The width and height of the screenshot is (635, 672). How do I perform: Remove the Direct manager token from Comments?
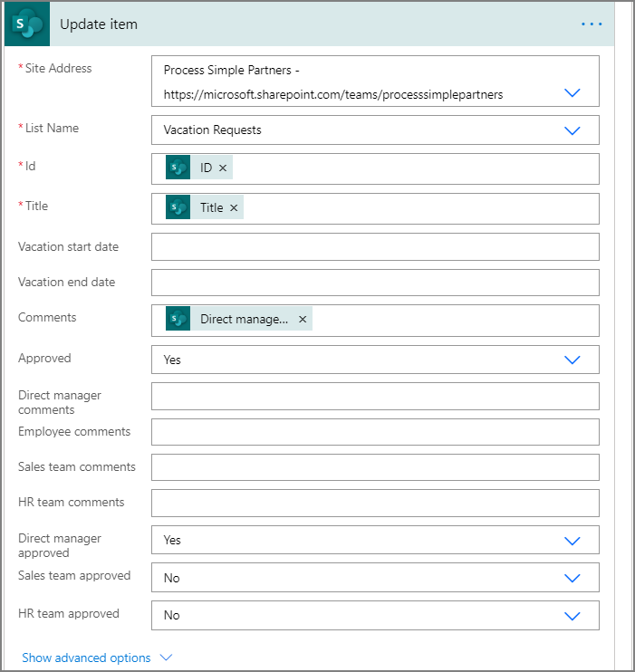[x=303, y=320]
